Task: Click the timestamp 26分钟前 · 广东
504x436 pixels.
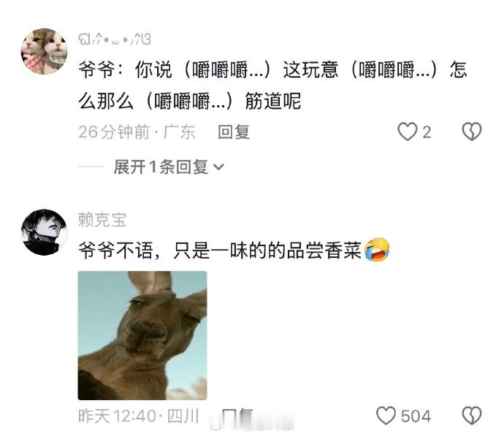Action: 137,132
